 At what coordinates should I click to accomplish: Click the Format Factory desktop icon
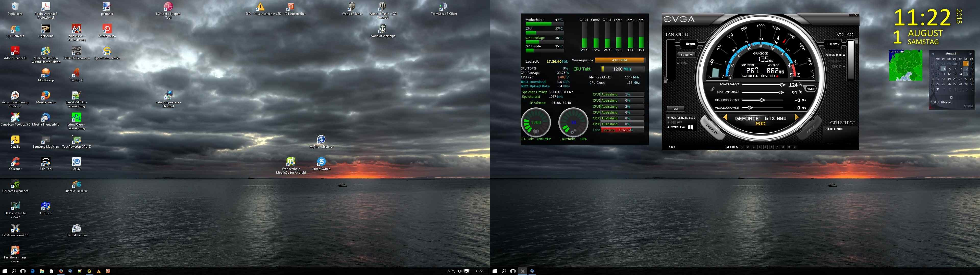point(77,228)
